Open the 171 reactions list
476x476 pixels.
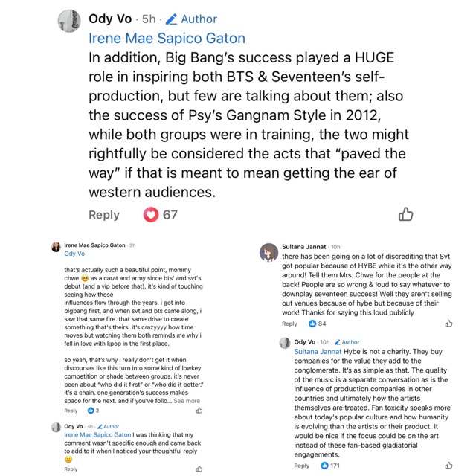(x=330, y=466)
